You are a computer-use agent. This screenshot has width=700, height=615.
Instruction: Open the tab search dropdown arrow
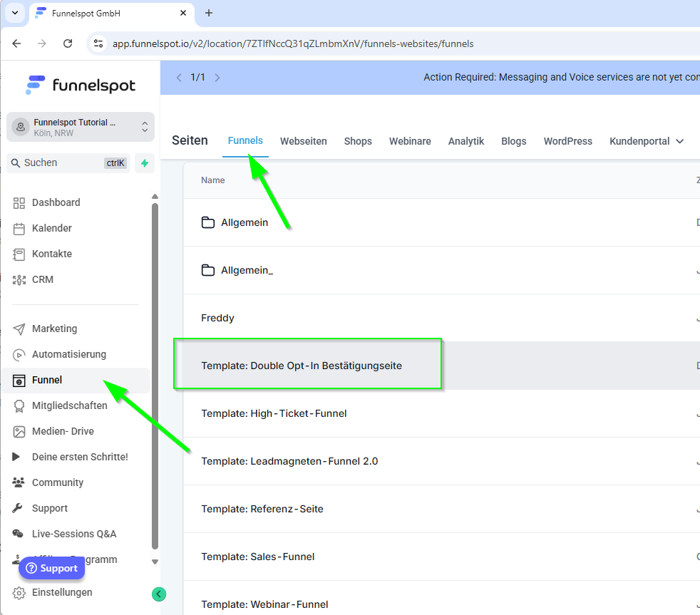tap(15, 13)
